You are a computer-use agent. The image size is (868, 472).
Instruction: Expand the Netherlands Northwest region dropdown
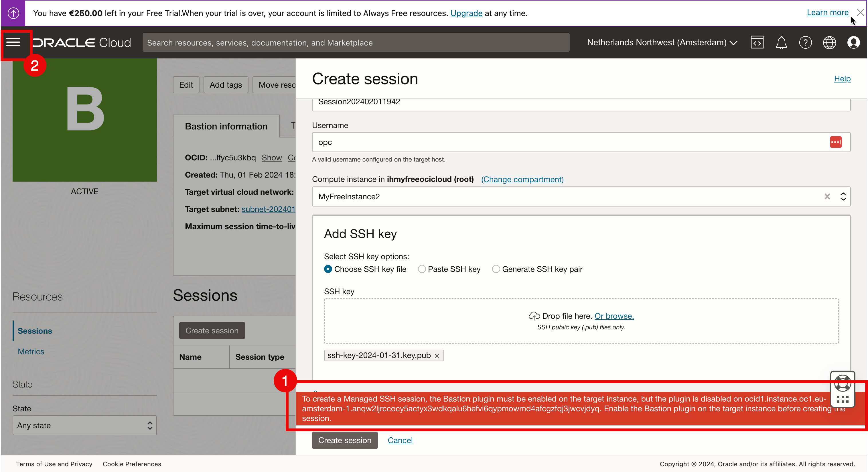pyautogui.click(x=662, y=42)
